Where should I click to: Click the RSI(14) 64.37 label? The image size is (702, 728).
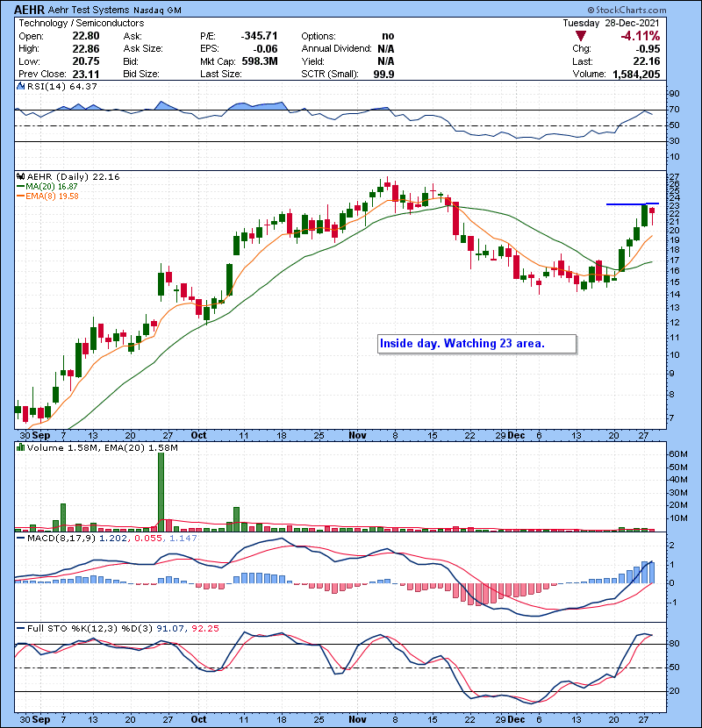(61, 86)
